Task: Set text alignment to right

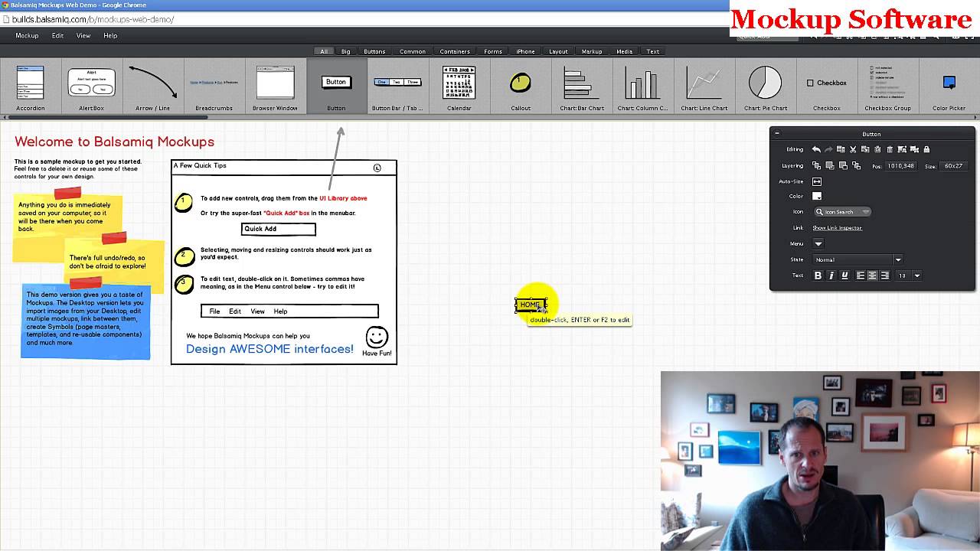Action: point(884,275)
